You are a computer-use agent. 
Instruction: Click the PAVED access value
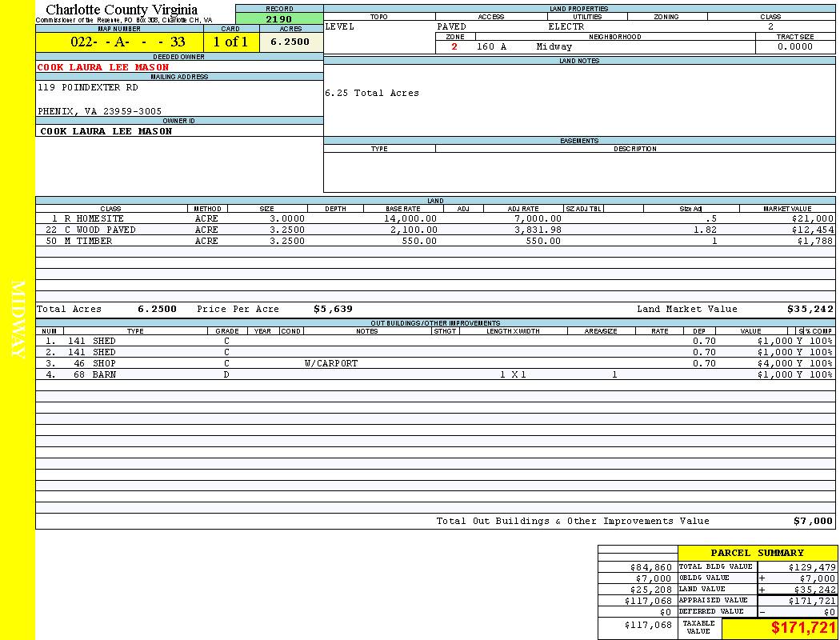click(x=452, y=26)
